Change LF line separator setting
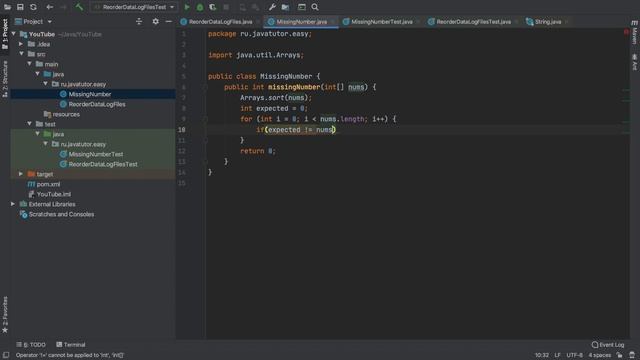Image resolution: width=640 pixels, height=360 pixels. coord(557,355)
